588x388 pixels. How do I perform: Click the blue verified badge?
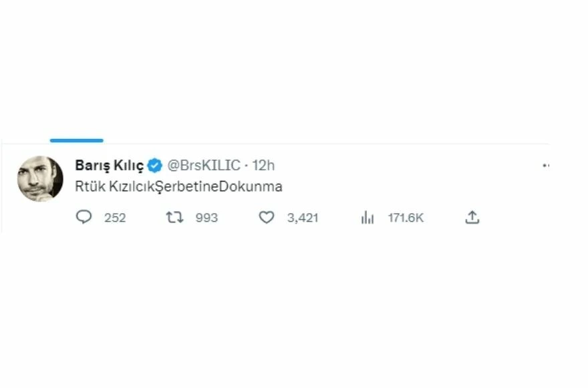click(154, 165)
